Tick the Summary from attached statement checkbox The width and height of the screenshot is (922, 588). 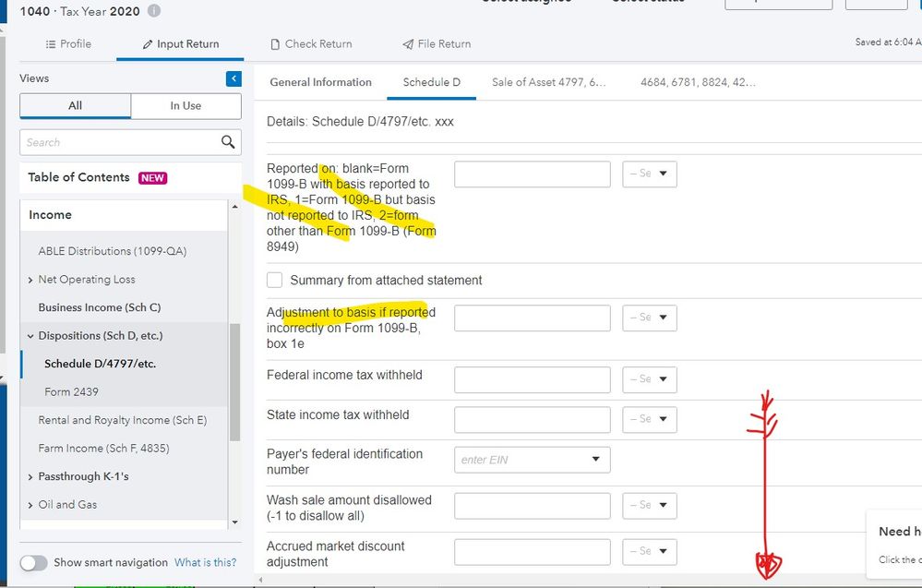(x=275, y=280)
